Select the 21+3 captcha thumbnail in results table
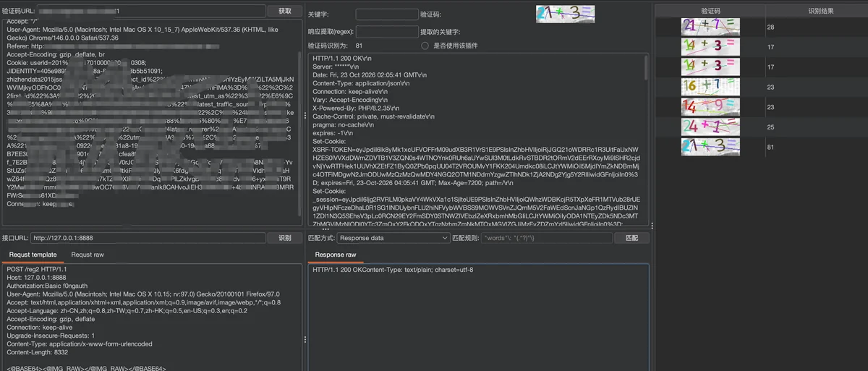Screen dimensions: 868x371 coord(710,147)
